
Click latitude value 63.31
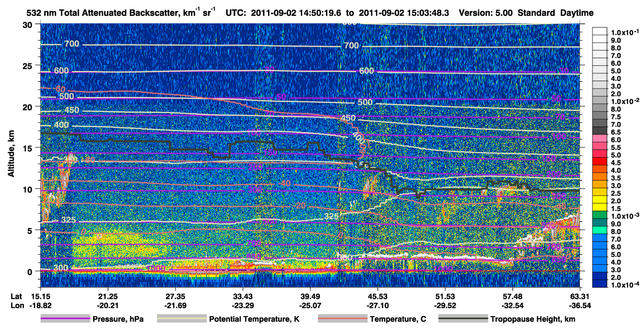pos(580,296)
